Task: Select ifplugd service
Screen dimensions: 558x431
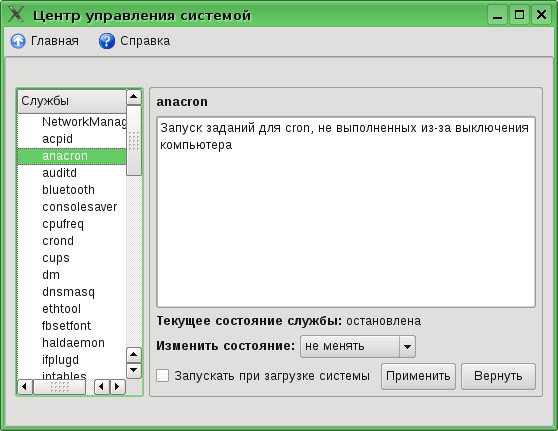Action: (x=72, y=360)
